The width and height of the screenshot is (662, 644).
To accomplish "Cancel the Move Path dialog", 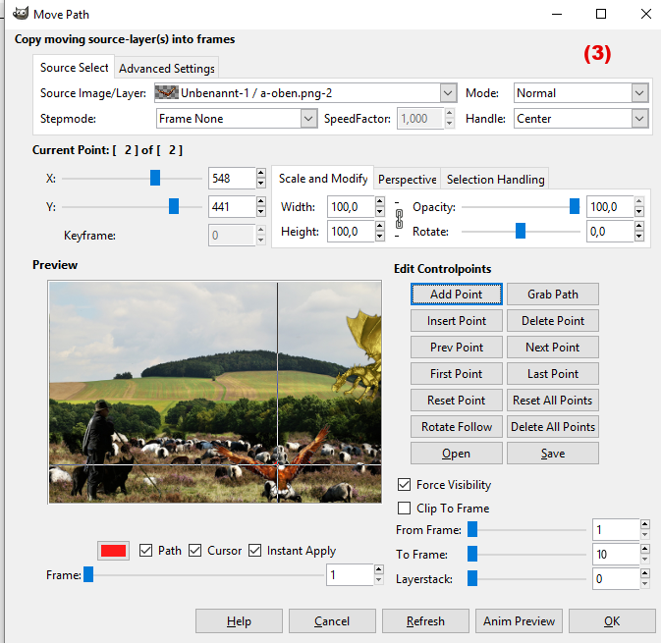I will click(x=332, y=621).
